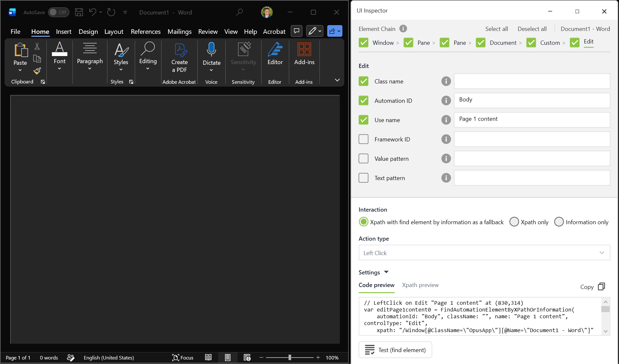Expand the Paste options arrow
The height and width of the screenshot is (364, 619).
pyautogui.click(x=20, y=70)
